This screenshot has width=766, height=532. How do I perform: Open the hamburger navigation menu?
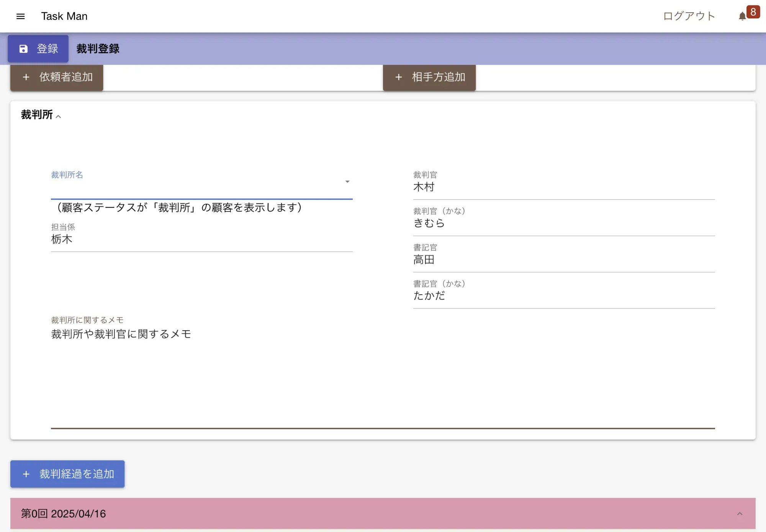(21, 16)
